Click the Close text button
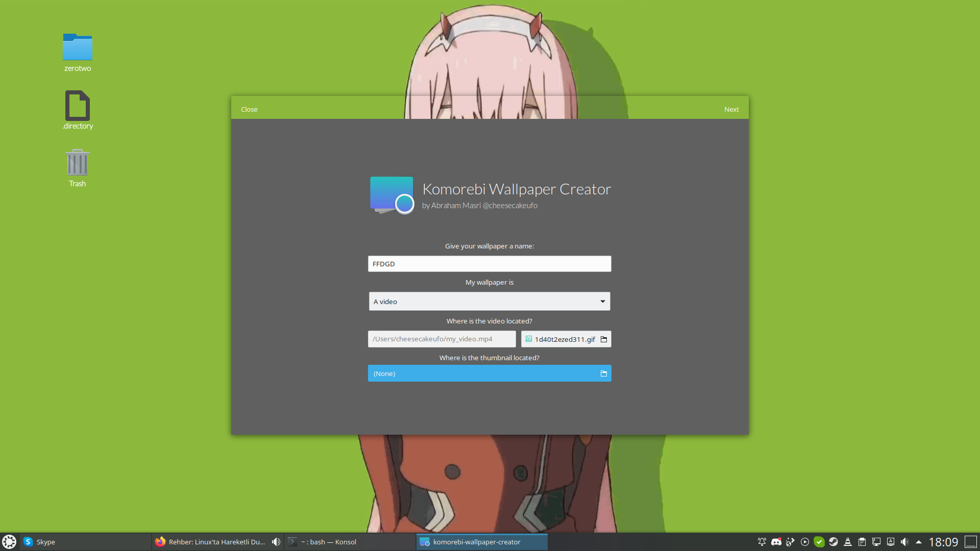This screenshot has height=551, width=980. (x=249, y=109)
